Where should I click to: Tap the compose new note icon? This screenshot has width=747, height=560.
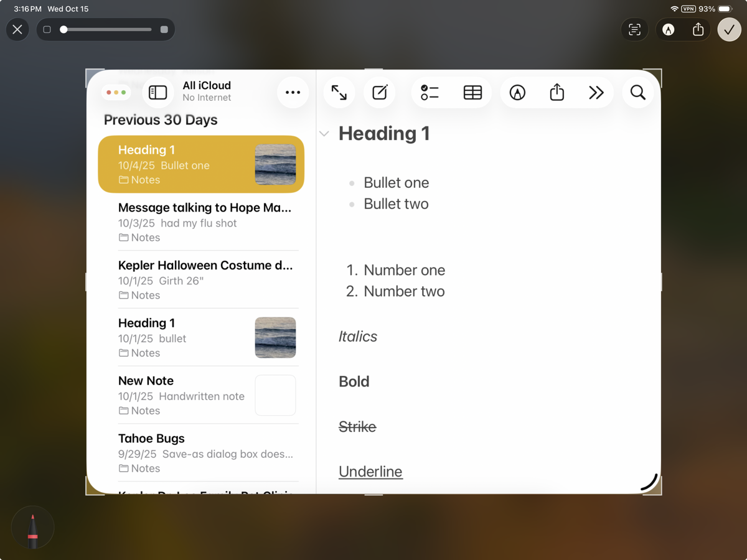pos(379,91)
